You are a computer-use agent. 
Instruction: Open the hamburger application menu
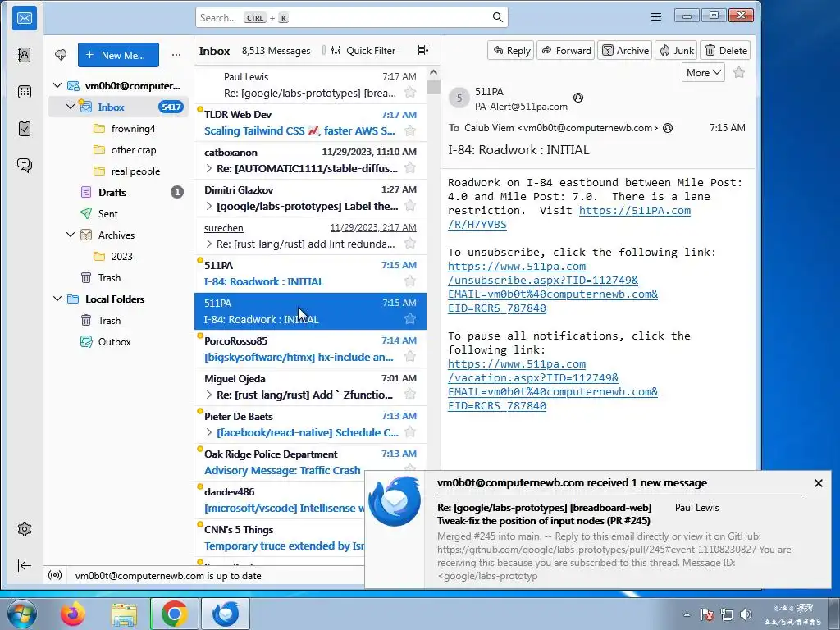click(655, 17)
